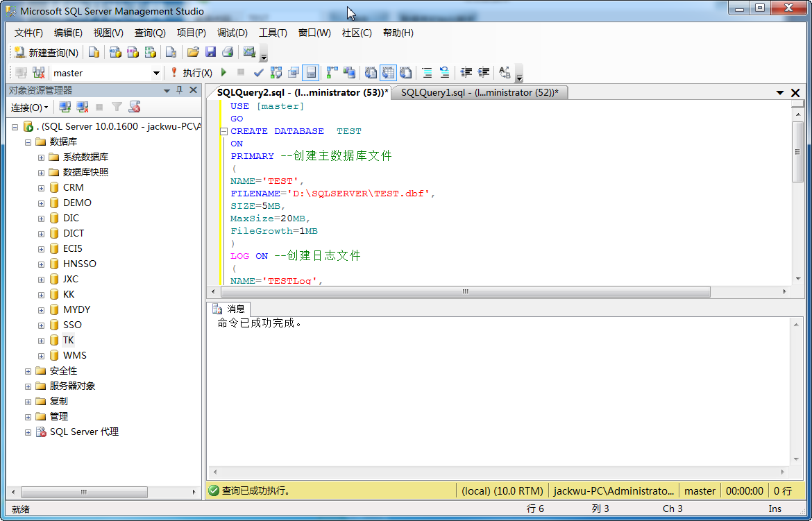This screenshot has height=521, width=812.
Task: Open the 查询(Q) menu
Action: (150, 33)
